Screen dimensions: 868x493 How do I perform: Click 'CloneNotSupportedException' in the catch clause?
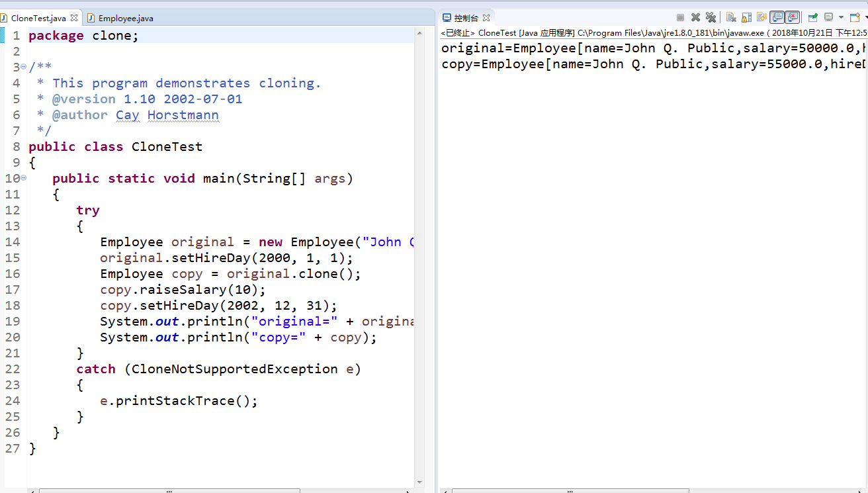pos(235,369)
